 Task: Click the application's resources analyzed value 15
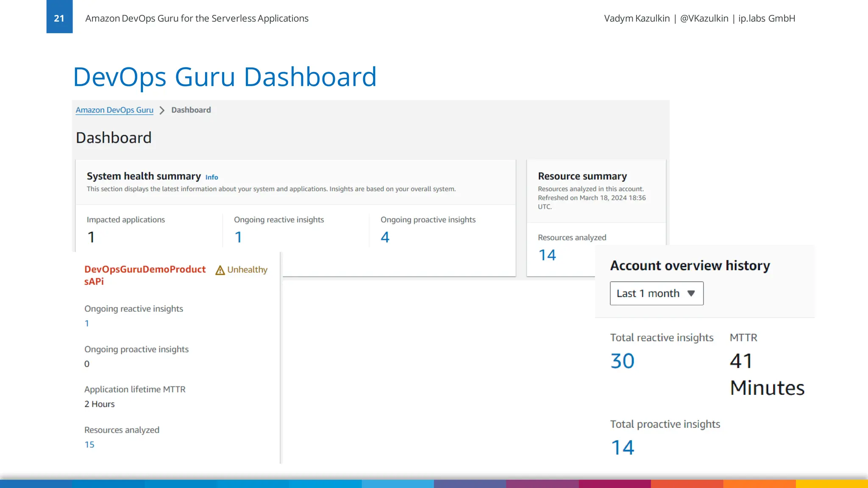point(89,445)
